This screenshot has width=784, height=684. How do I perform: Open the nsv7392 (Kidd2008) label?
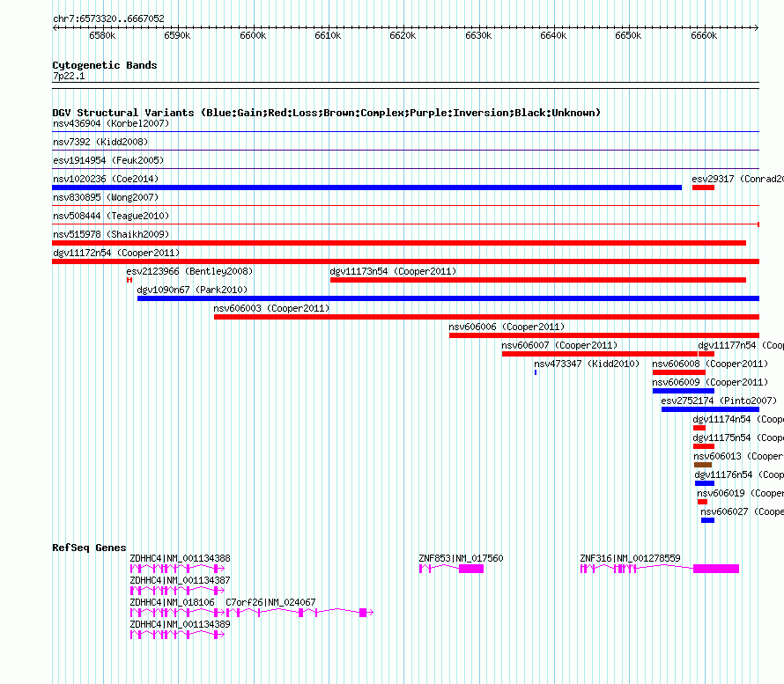pyautogui.click(x=100, y=142)
